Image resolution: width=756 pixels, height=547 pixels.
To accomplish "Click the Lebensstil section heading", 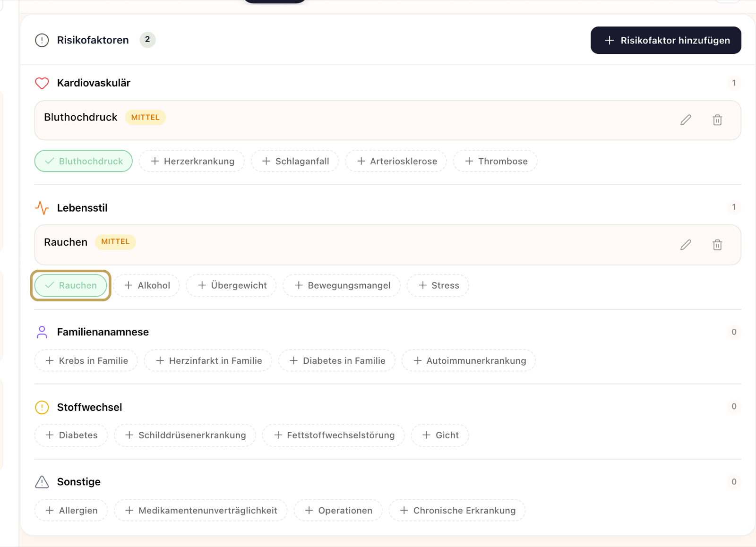I will (x=82, y=208).
